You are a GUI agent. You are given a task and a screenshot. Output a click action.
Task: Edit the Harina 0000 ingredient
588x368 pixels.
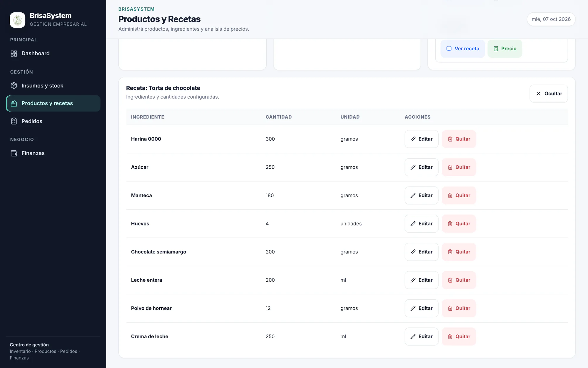pyautogui.click(x=421, y=139)
